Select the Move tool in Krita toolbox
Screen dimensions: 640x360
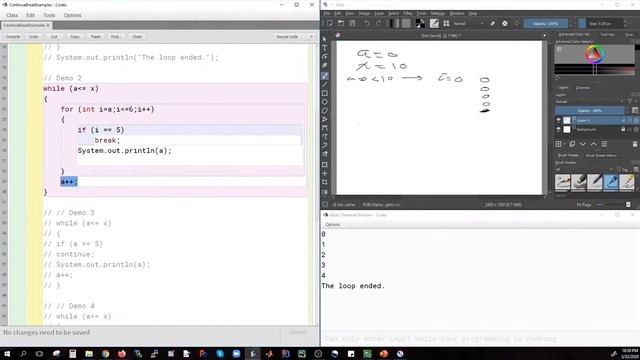(x=324, y=173)
